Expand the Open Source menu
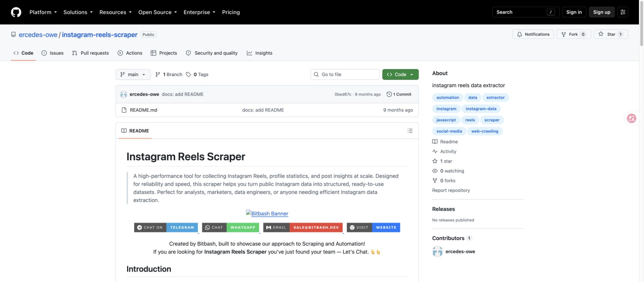The height and width of the screenshot is (282, 644). pyautogui.click(x=158, y=12)
